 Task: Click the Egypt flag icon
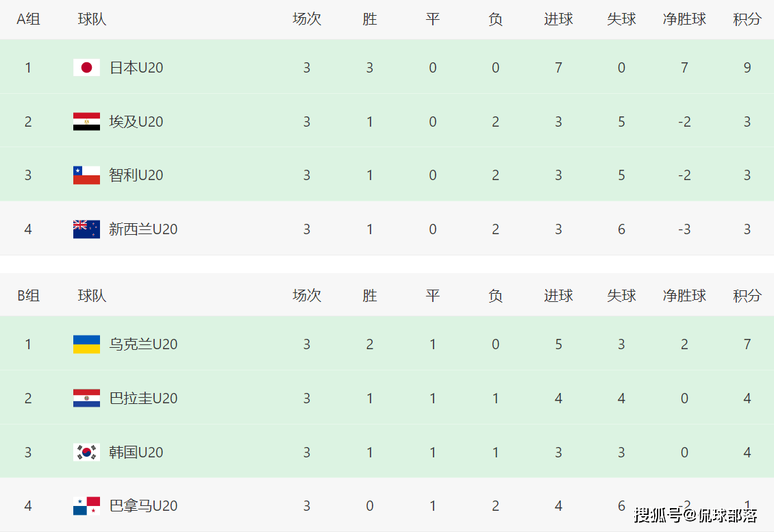point(86,121)
